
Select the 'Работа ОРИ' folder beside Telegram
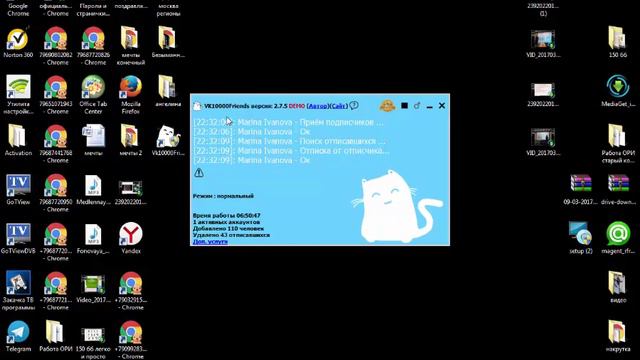(56, 336)
